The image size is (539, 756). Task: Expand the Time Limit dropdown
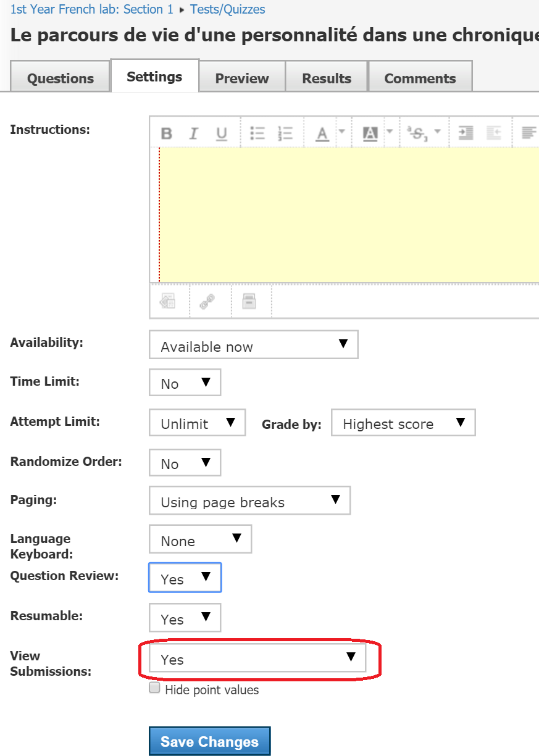[x=185, y=383]
